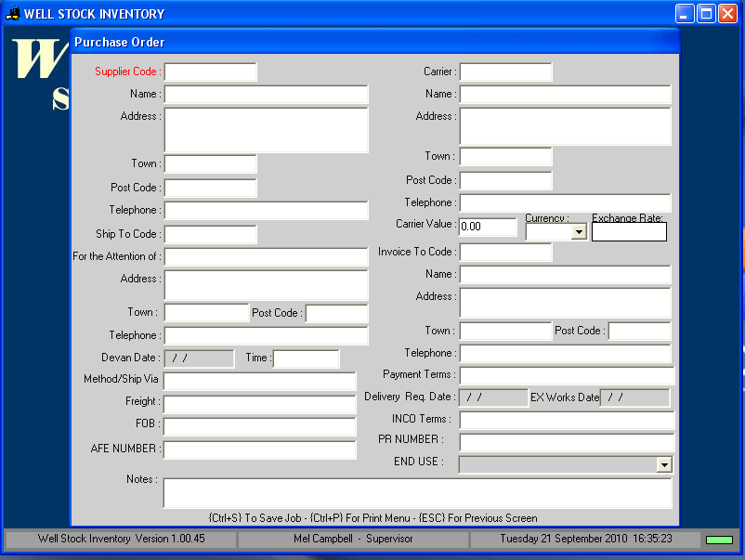The height and width of the screenshot is (560, 745).
Task: Expand the END USE dropdown
Action: [x=664, y=464]
